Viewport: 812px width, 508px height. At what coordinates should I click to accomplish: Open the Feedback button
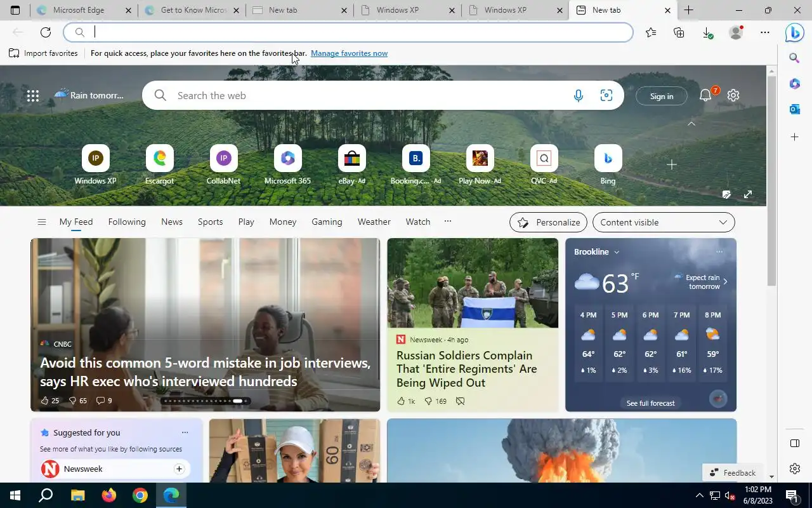(x=733, y=472)
